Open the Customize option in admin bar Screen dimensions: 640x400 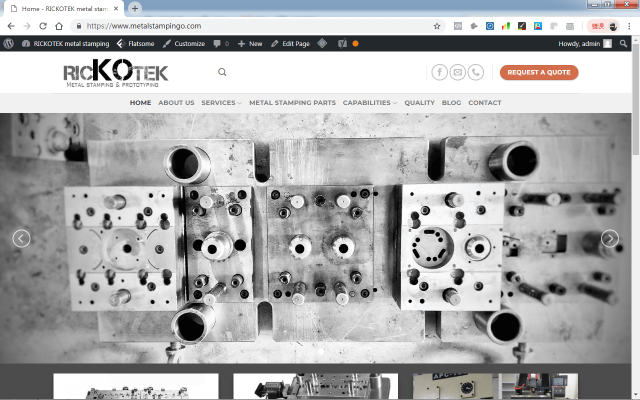tap(184, 44)
